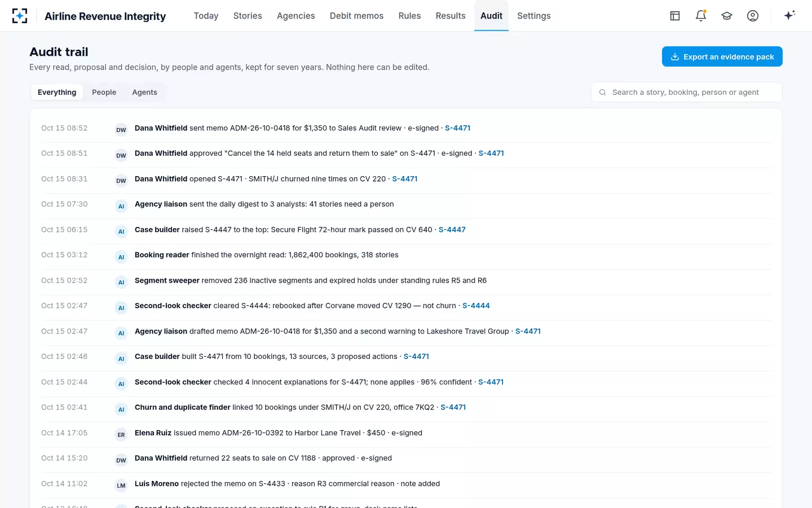Click AI badge on the 96% confident row
812x508 pixels.
click(x=121, y=384)
